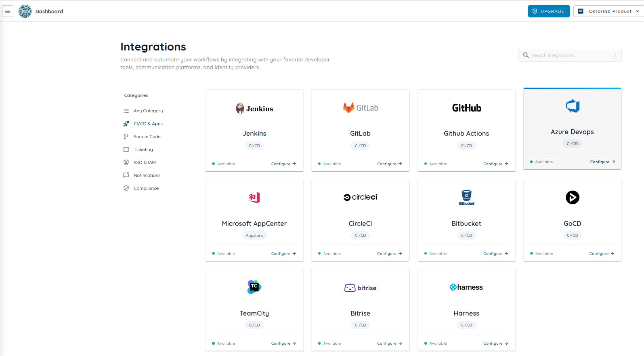
Task: Configure the Harness integration
Action: pyautogui.click(x=495, y=343)
